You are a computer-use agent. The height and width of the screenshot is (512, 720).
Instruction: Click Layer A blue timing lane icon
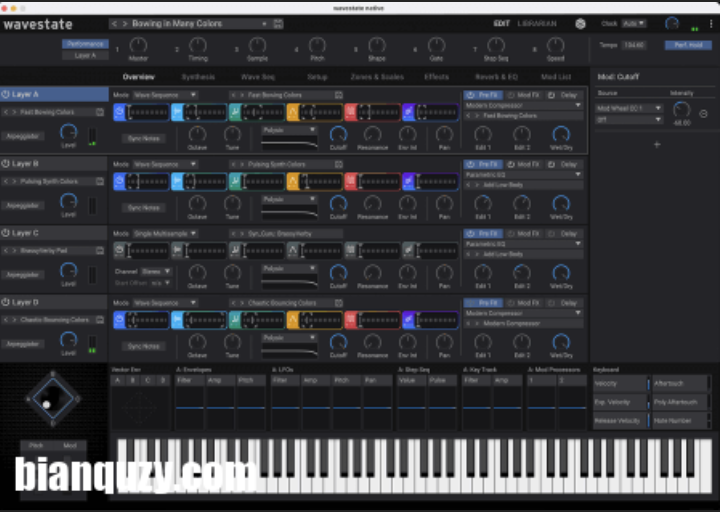[x=119, y=112]
